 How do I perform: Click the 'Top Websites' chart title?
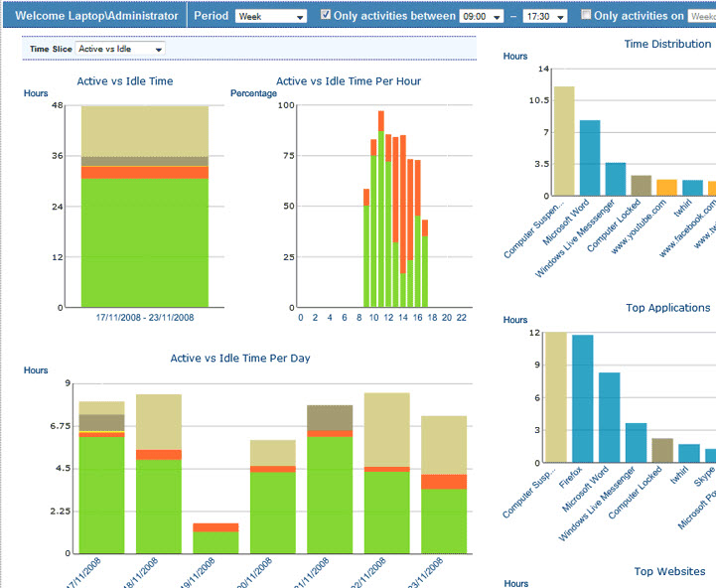tap(670, 571)
